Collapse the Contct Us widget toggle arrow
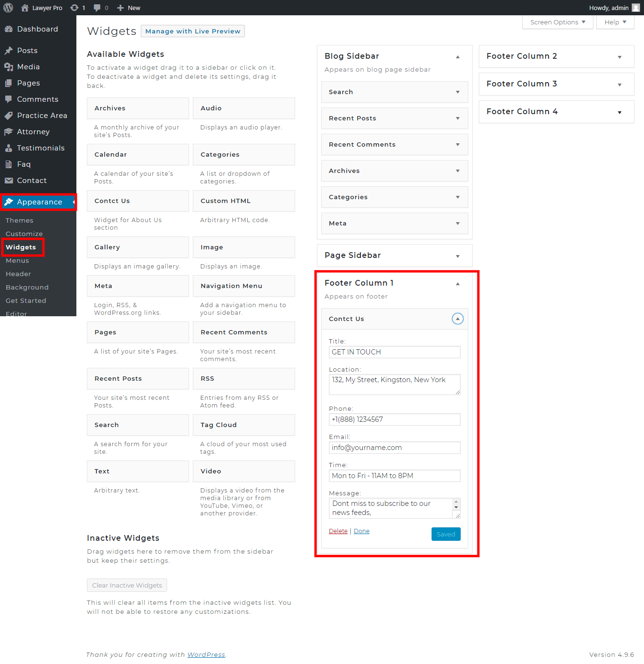Viewport: 644px width, 664px height. [457, 319]
